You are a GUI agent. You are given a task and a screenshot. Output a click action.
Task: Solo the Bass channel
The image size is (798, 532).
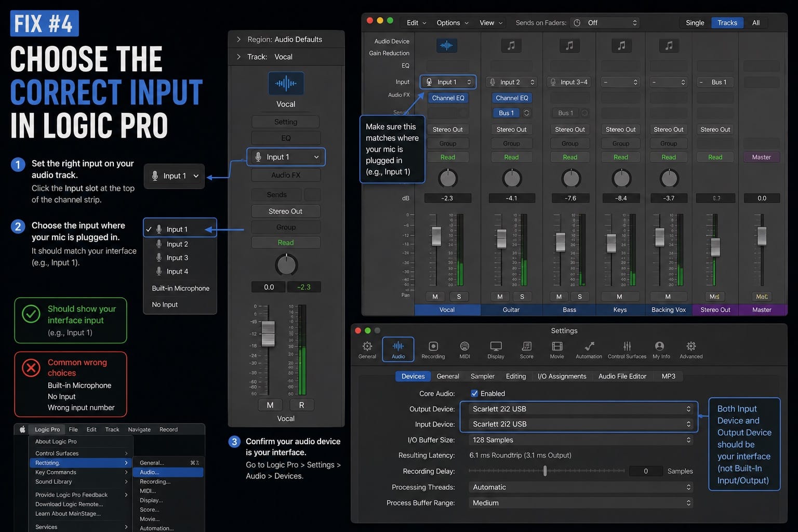pos(580,297)
